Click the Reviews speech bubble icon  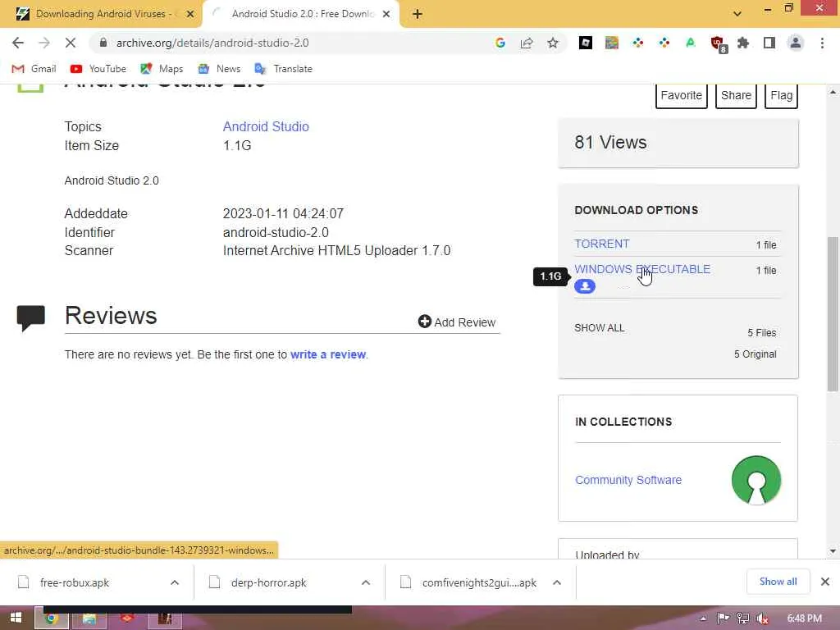pyautogui.click(x=31, y=318)
